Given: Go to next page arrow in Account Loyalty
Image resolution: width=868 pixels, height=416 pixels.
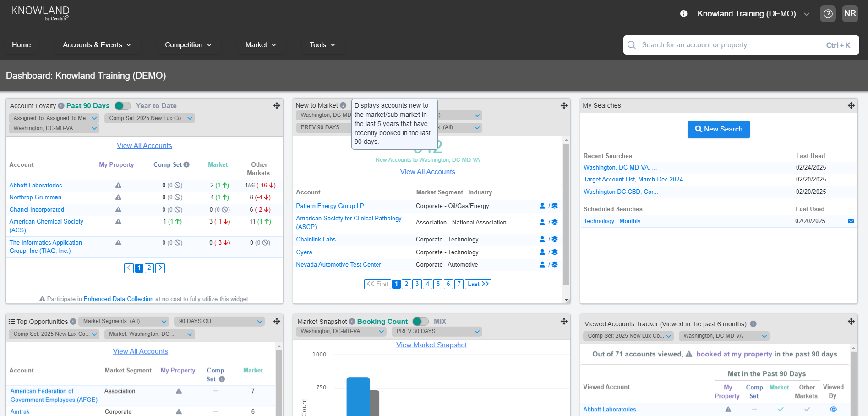Looking at the screenshot, I should click(160, 268).
